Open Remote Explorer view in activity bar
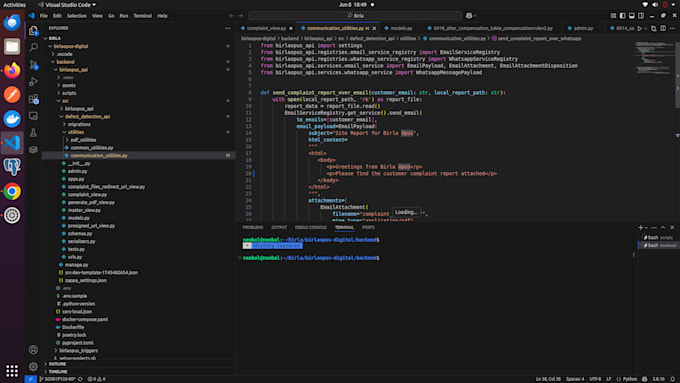This screenshot has height=383, width=680. [x=33, y=116]
